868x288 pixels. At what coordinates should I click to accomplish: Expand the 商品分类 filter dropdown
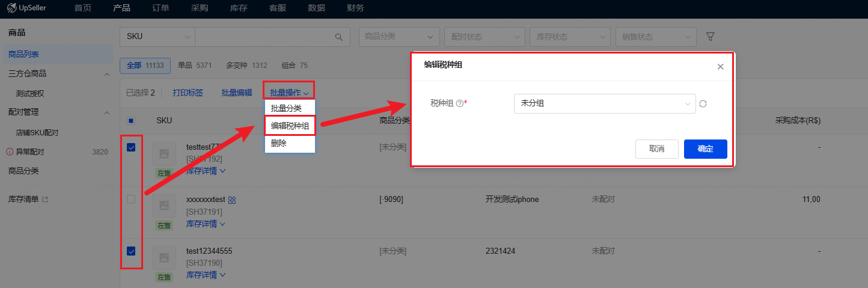[x=399, y=37]
